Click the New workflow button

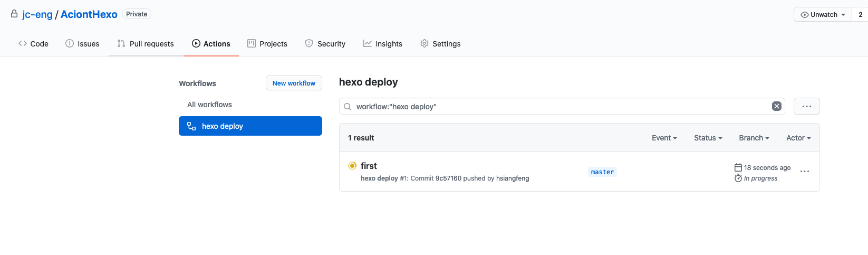(x=294, y=83)
